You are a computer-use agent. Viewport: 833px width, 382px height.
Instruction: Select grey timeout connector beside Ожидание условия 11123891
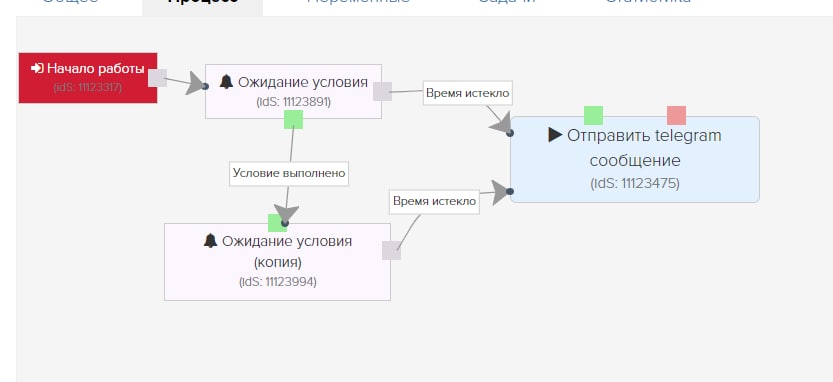(382, 91)
